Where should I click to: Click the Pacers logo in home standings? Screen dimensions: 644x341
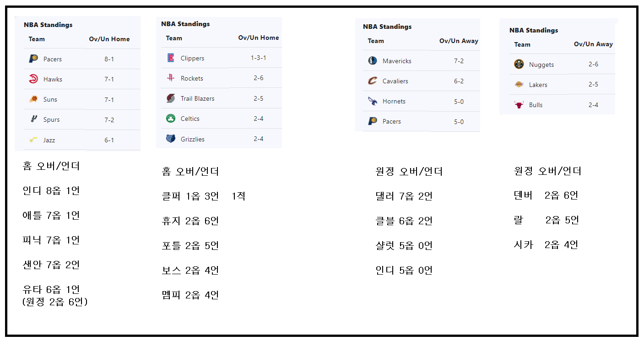pos(33,59)
